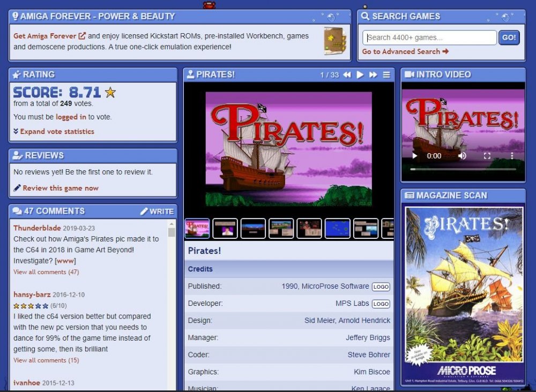Toggle fullscreen on intro video
Screen dimensions: 536x392
coord(487,156)
